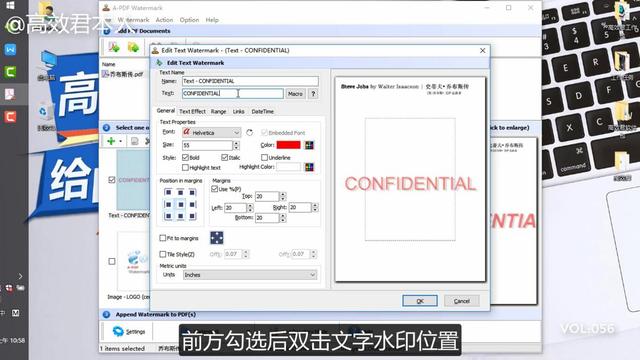Select bottom-right position in margins grid
This screenshot has height=360, width=640.
pos(192,216)
